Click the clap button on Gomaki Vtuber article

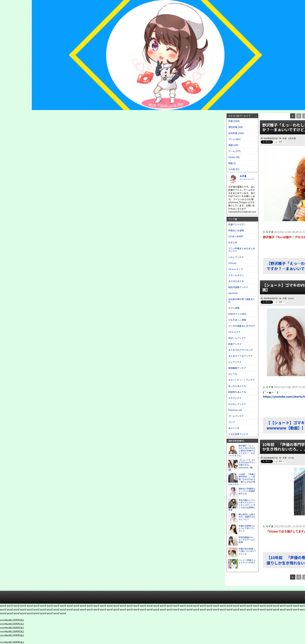point(280,302)
